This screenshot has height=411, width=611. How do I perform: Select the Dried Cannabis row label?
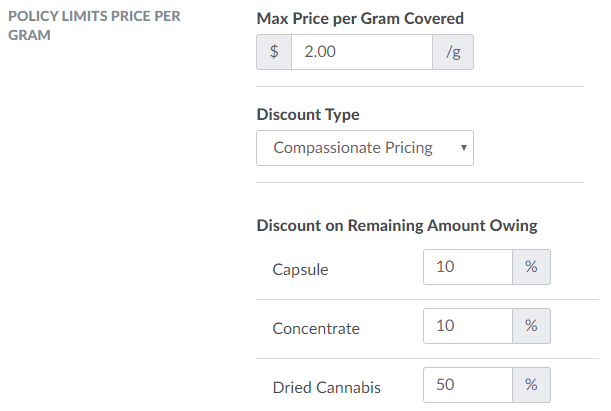(x=327, y=386)
